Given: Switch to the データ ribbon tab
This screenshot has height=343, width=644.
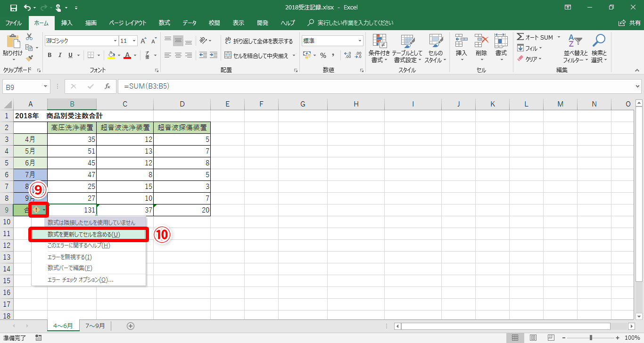Looking at the screenshot, I should [x=190, y=23].
